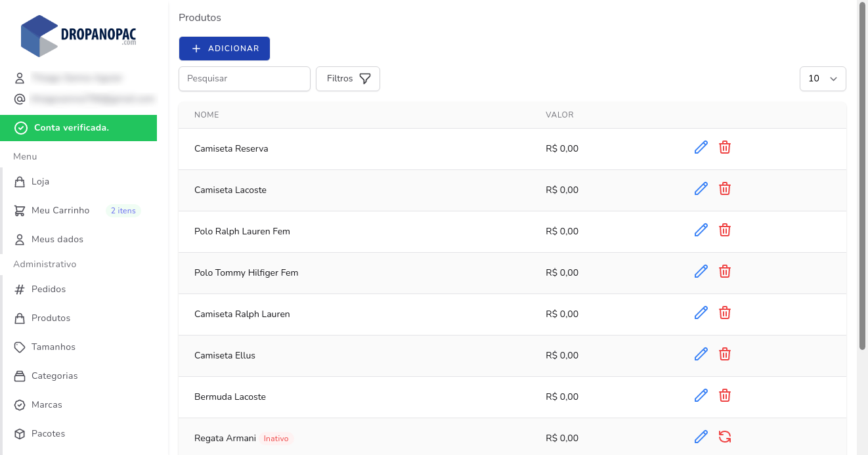Click Camiseta Ellus's R$ 0,00 value

pyautogui.click(x=562, y=356)
